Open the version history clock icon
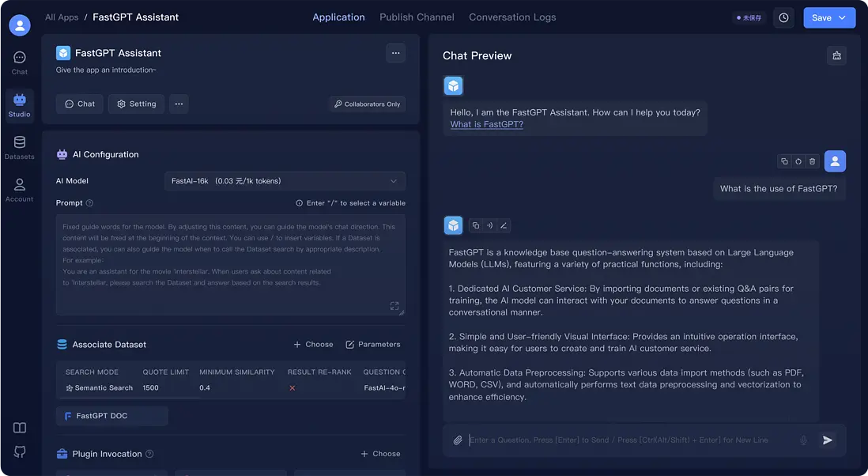The image size is (868, 476). [783, 17]
